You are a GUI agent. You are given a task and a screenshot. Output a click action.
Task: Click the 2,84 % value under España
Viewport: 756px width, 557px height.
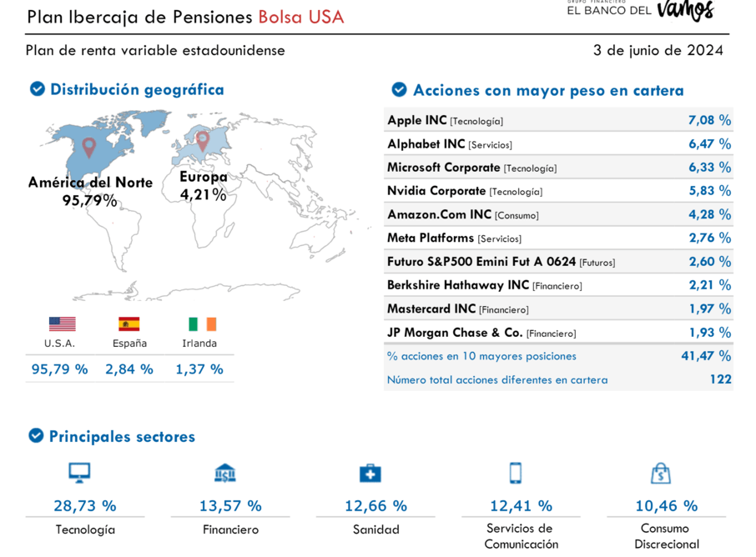coord(129,369)
